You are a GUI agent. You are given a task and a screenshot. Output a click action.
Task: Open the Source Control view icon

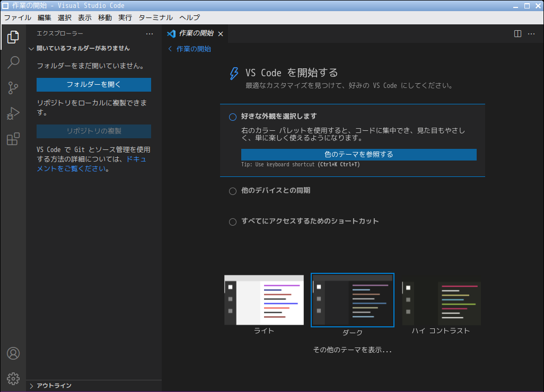click(13, 88)
